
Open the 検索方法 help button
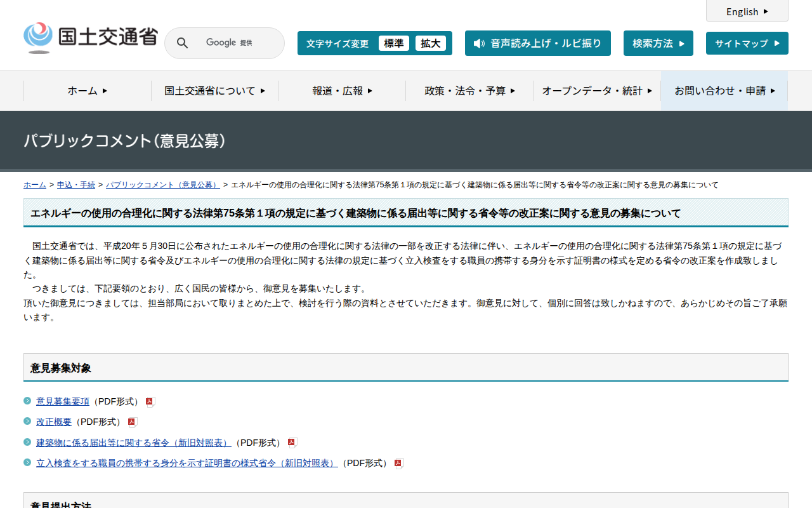(x=658, y=43)
